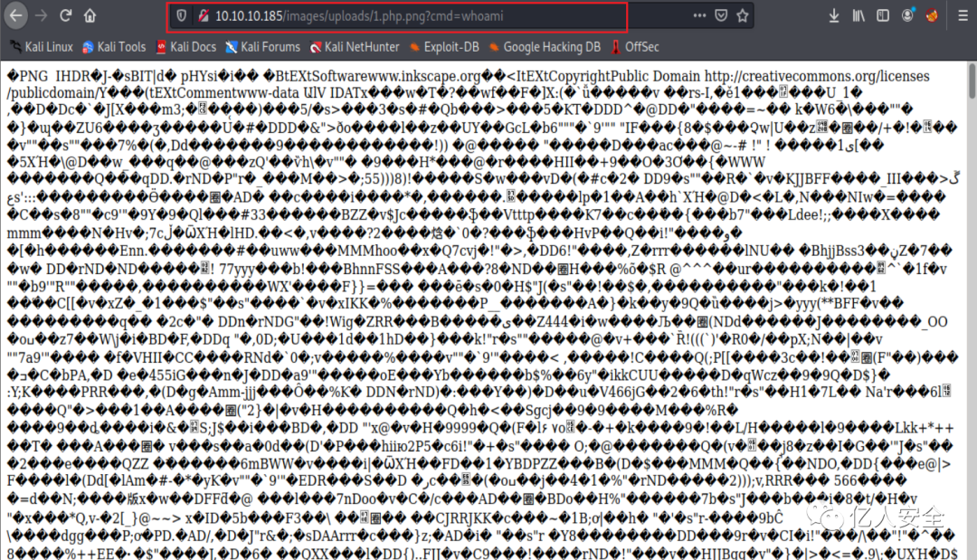Open the Firefox home page
Viewport: 977px width, 560px height.
[x=90, y=15]
